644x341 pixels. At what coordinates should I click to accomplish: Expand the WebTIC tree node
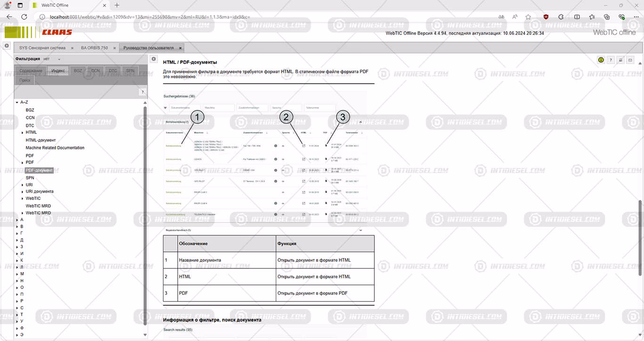[x=23, y=199]
